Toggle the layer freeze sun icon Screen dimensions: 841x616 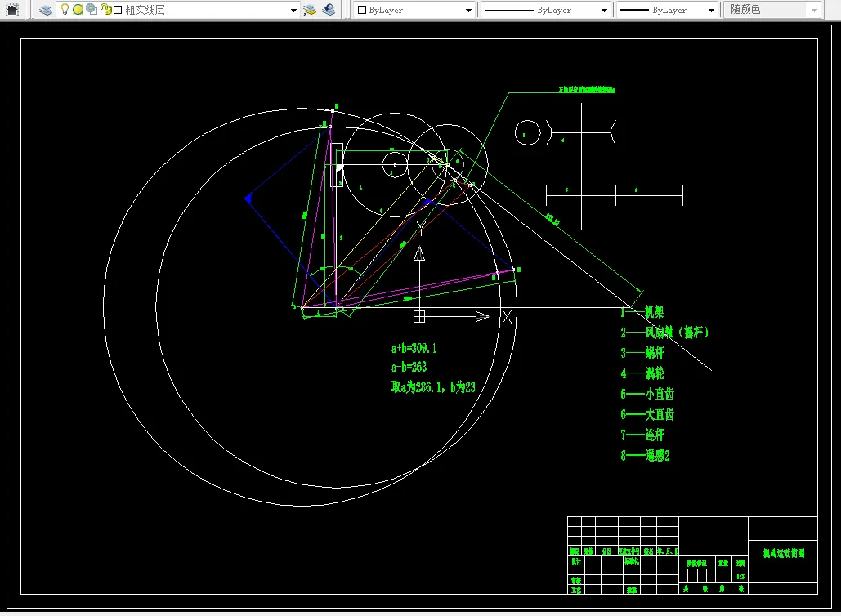coord(78,10)
